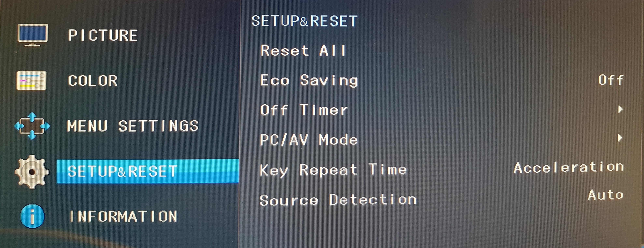Select the Setup&Reset gear icon
The width and height of the screenshot is (644, 248).
[32, 172]
